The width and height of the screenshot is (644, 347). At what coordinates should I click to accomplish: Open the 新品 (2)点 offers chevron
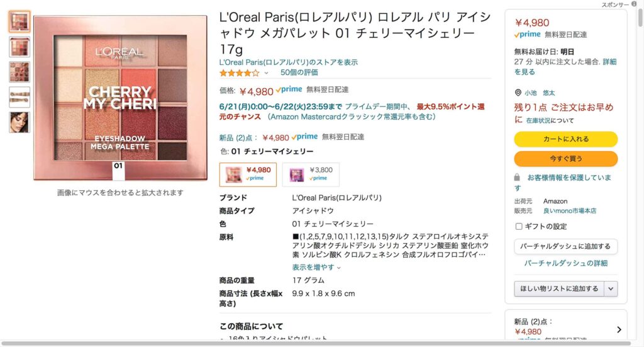point(619,329)
